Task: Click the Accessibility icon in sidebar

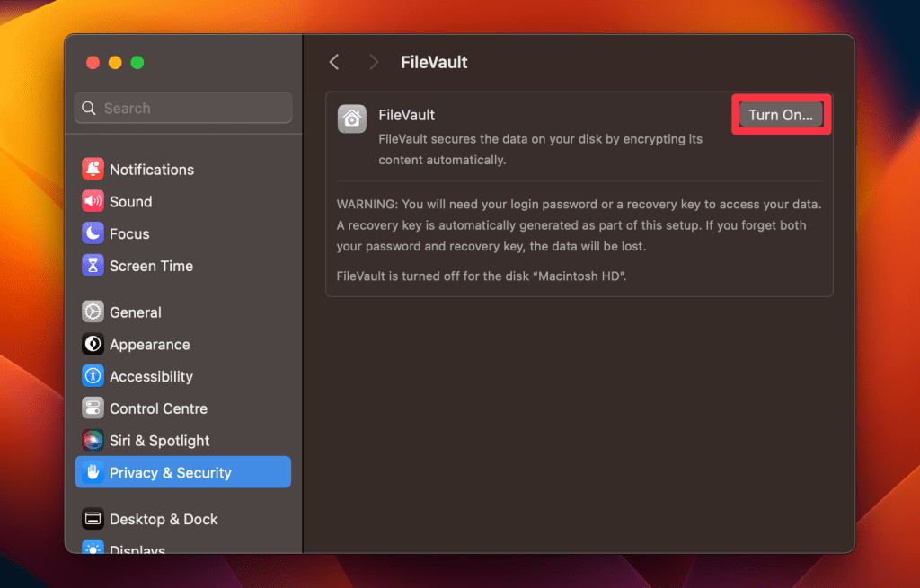Action: pos(93,376)
